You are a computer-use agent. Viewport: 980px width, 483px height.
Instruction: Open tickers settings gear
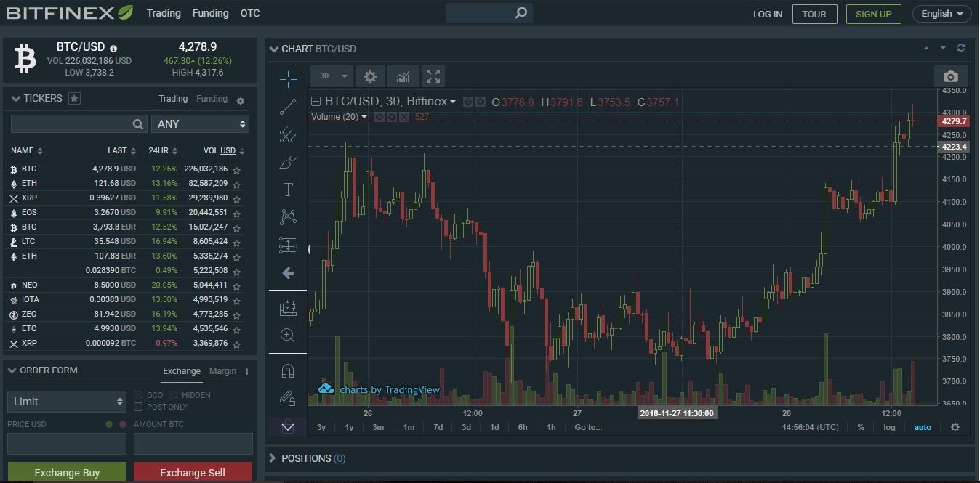pos(241,101)
